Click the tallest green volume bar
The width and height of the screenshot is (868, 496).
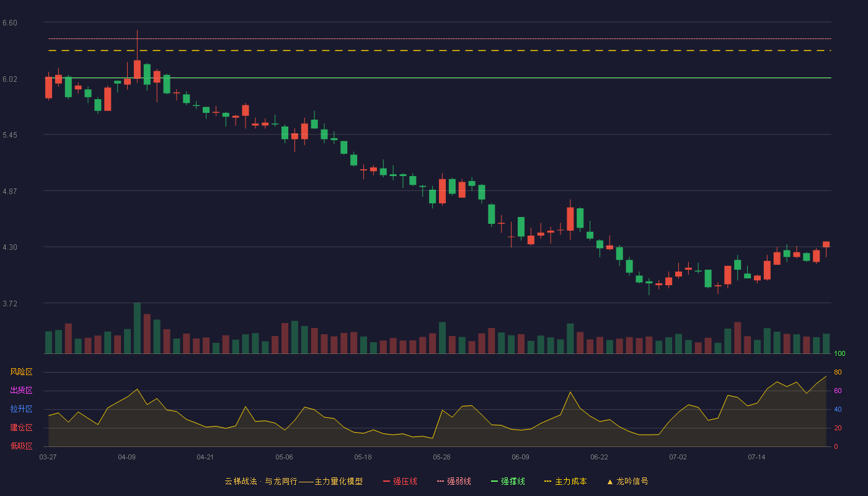tap(137, 328)
